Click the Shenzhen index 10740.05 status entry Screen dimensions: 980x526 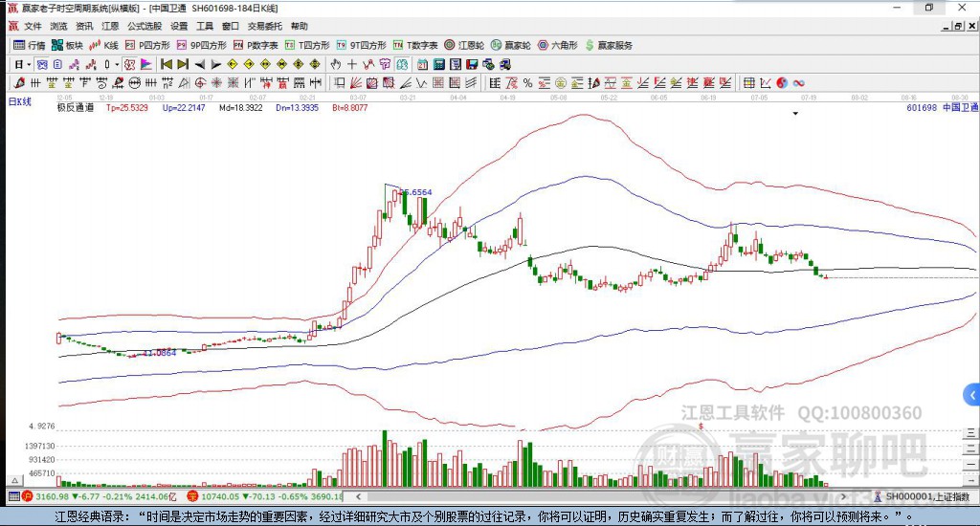coord(265,496)
